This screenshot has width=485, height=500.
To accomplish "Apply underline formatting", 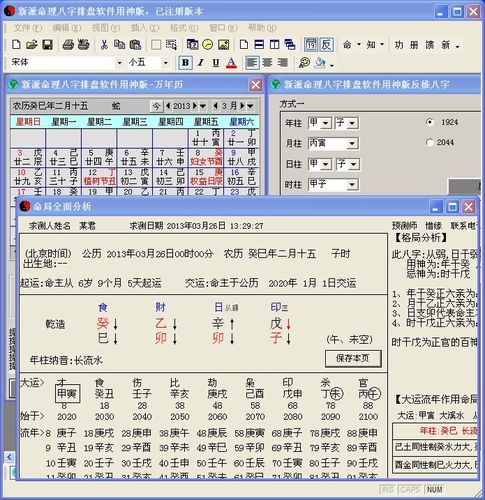I will coord(216,63).
